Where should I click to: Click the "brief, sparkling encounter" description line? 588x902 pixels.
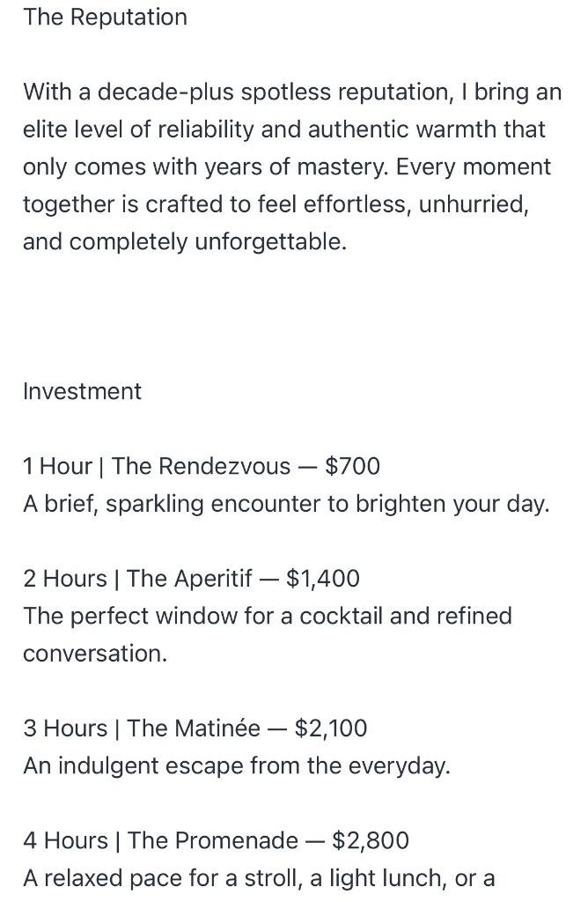tap(285, 504)
